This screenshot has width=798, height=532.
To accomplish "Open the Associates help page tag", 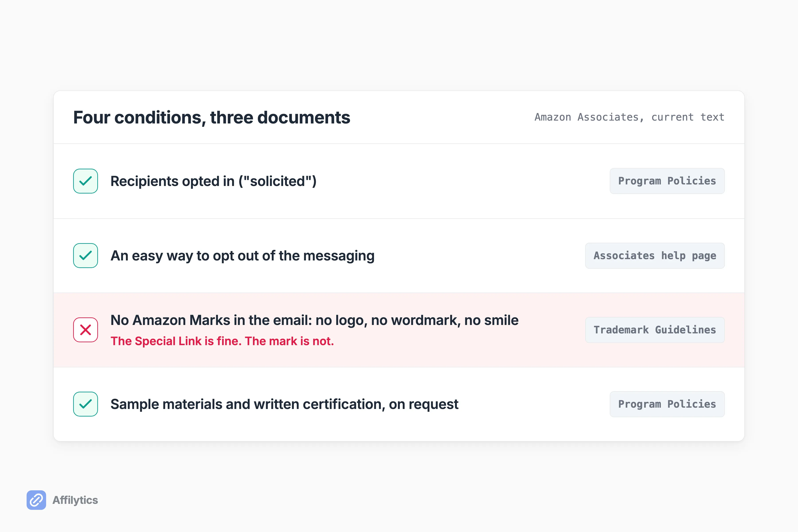I will click(655, 256).
